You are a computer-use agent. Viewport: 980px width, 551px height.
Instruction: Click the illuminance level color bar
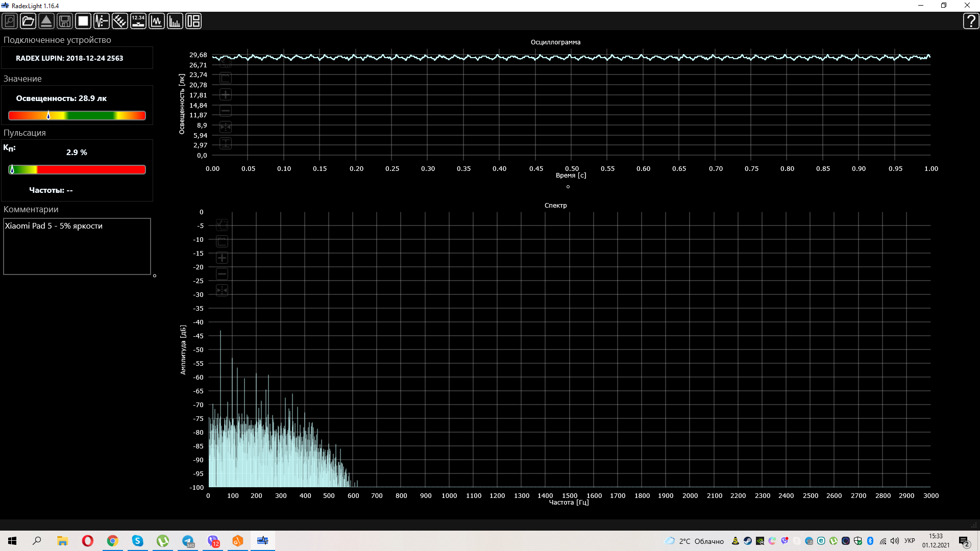(77, 116)
